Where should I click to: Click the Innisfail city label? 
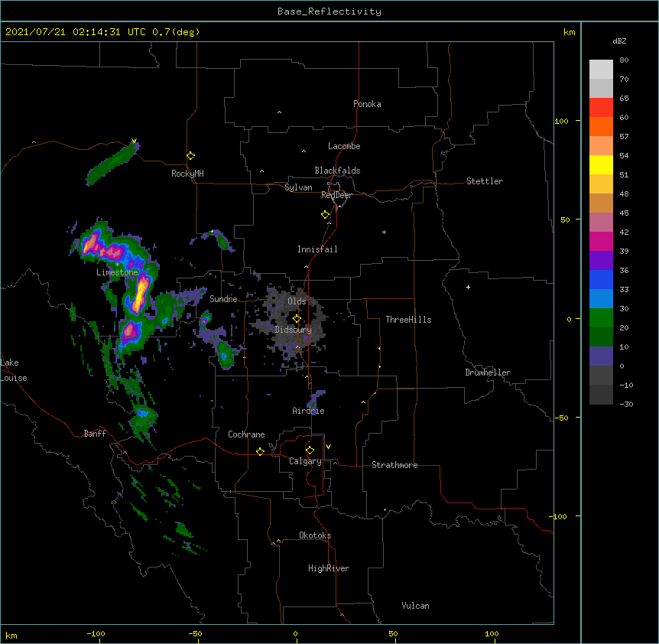coord(317,249)
